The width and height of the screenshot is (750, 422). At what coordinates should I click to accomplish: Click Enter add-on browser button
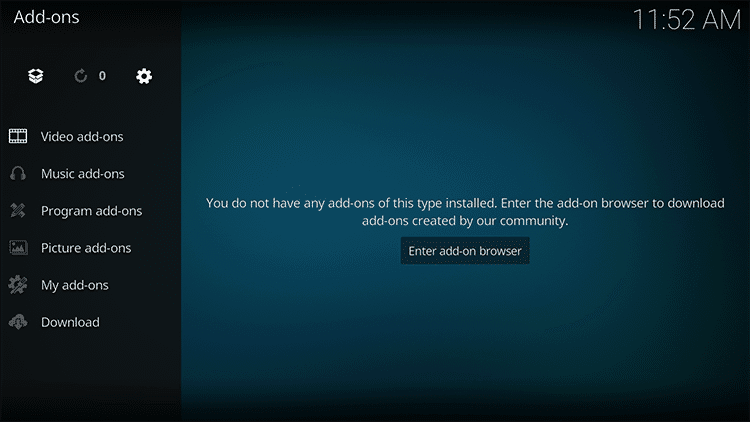point(465,251)
